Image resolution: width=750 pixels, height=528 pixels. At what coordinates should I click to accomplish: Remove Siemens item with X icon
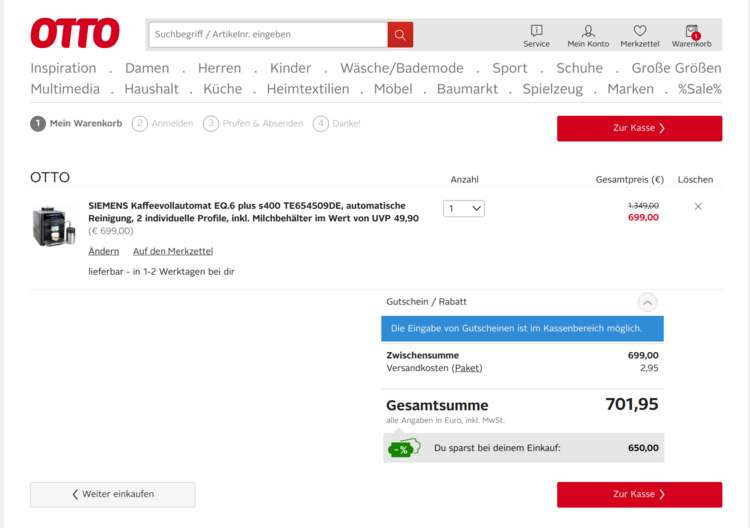(698, 207)
